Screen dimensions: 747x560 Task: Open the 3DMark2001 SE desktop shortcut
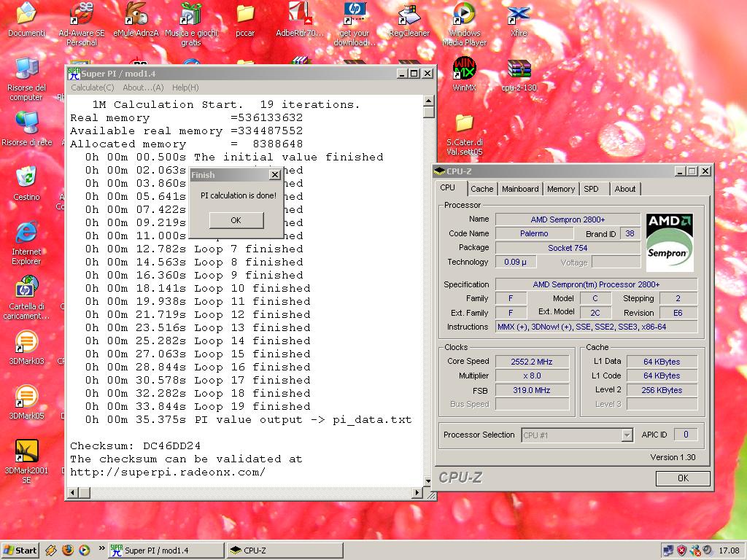click(26, 452)
